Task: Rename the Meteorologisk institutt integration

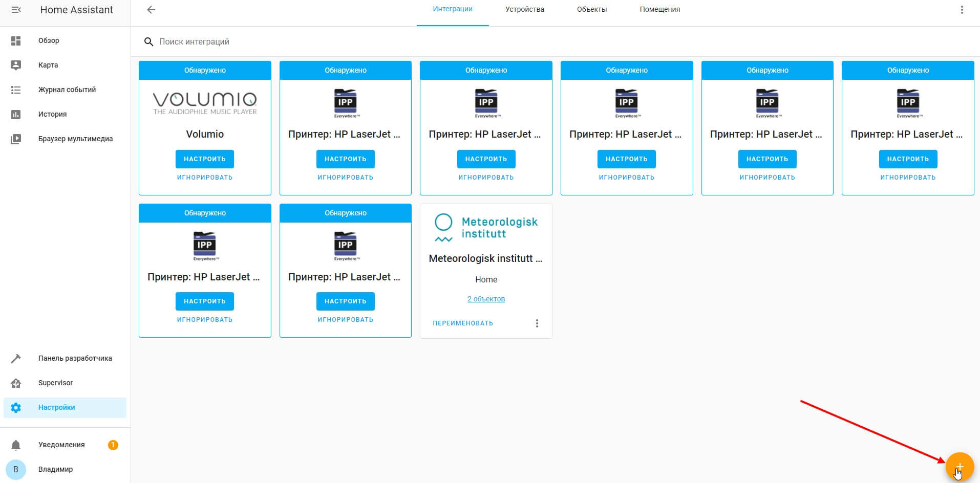Action: (x=463, y=323)
